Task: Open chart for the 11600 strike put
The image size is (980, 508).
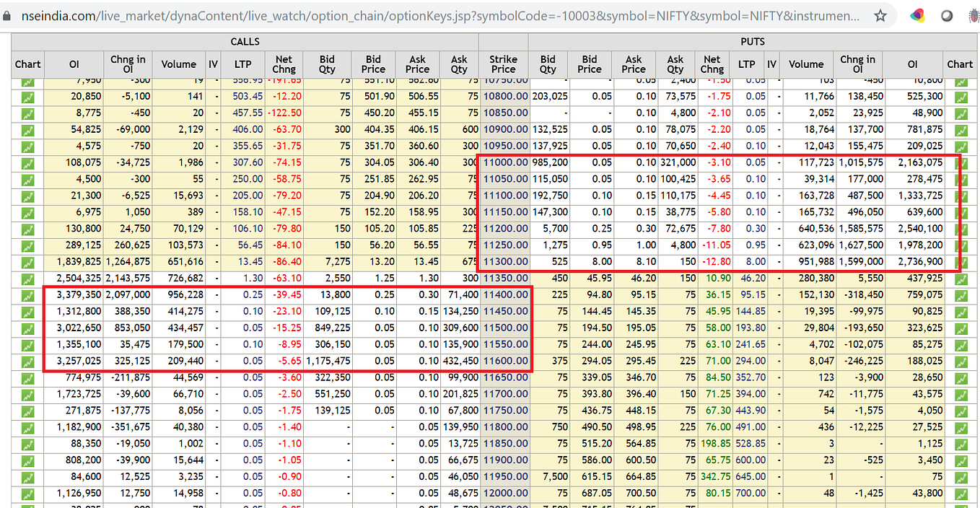Action: (x=960, y=361)
